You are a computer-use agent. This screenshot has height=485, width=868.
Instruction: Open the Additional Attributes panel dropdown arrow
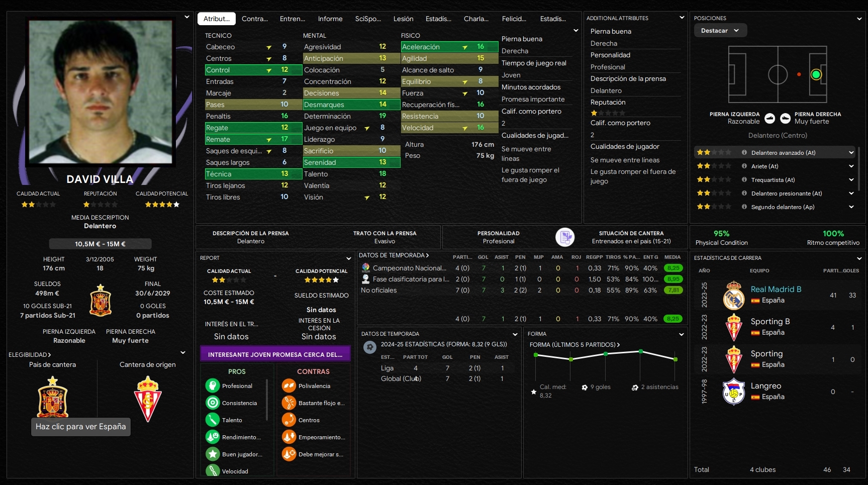[682, 18]
